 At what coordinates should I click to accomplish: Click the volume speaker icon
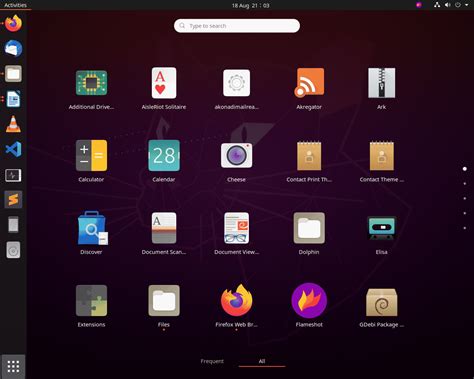[x=447, y=5]
